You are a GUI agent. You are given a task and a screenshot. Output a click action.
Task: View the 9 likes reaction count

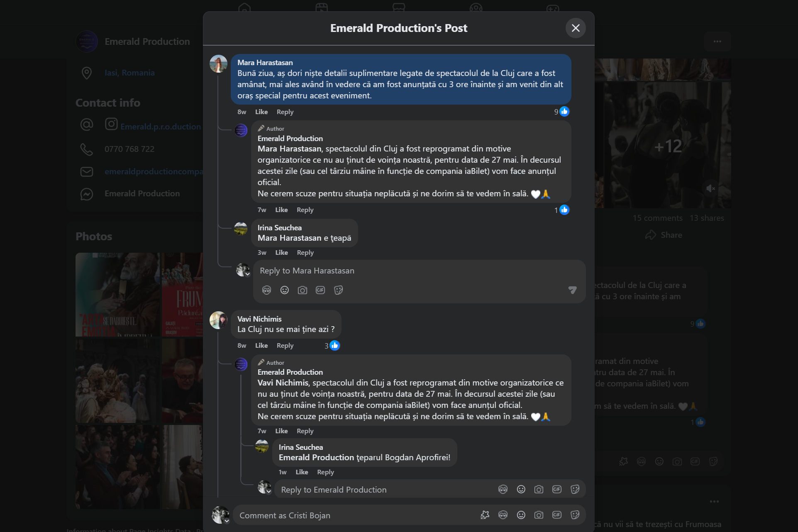tap(562, 112)
